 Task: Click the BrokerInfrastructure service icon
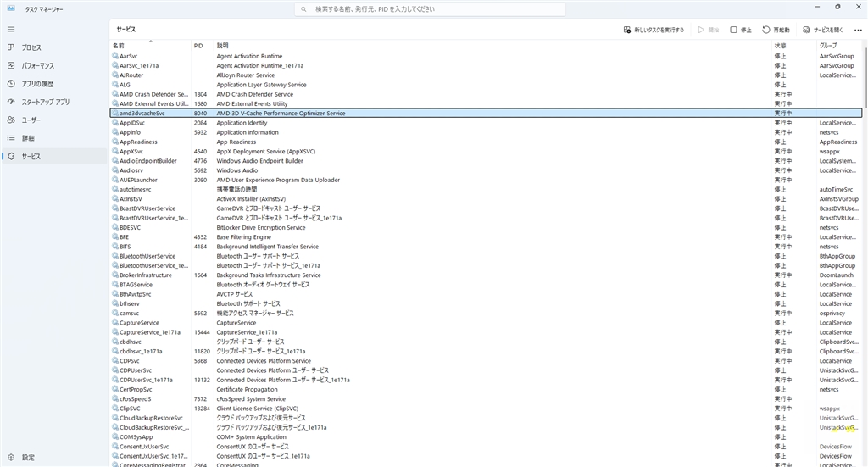click(x=115, y=275)
